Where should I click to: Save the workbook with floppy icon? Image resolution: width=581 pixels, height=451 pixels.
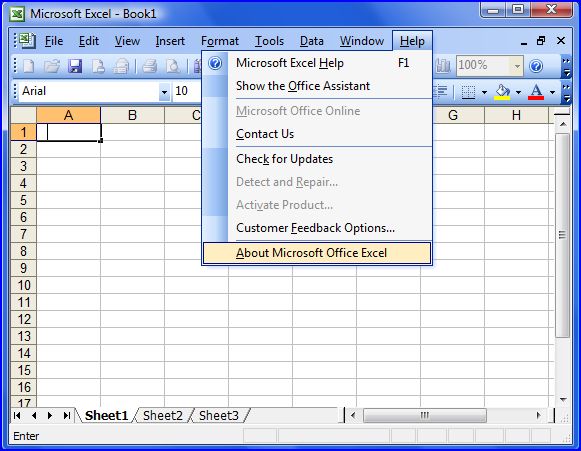click(75, 66)
